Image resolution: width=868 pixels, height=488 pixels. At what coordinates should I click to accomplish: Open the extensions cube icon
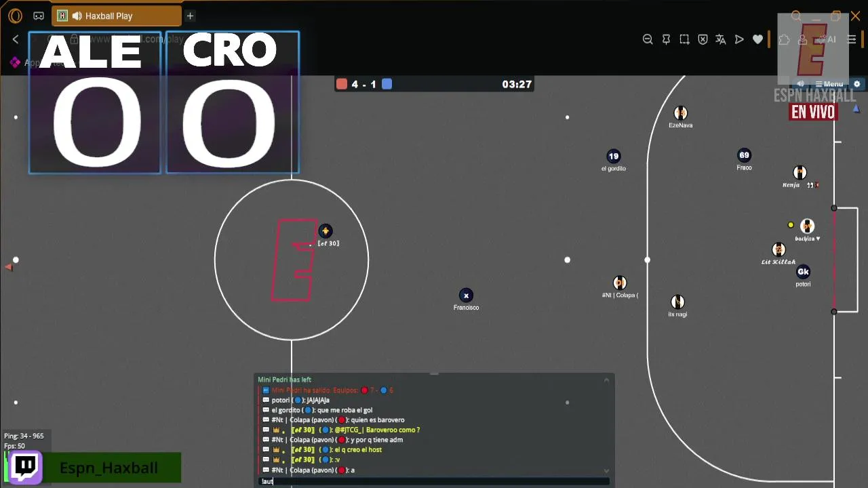(x=785, y=39)
